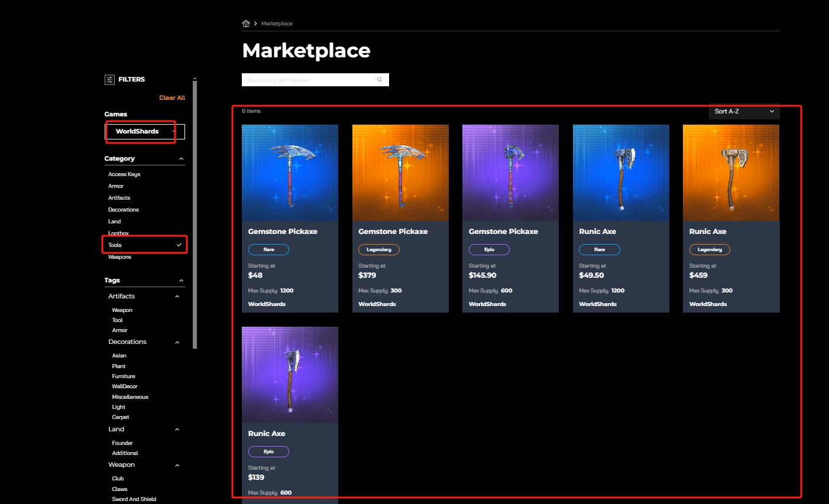Click the Filters sliders icon

coord(109,80)
